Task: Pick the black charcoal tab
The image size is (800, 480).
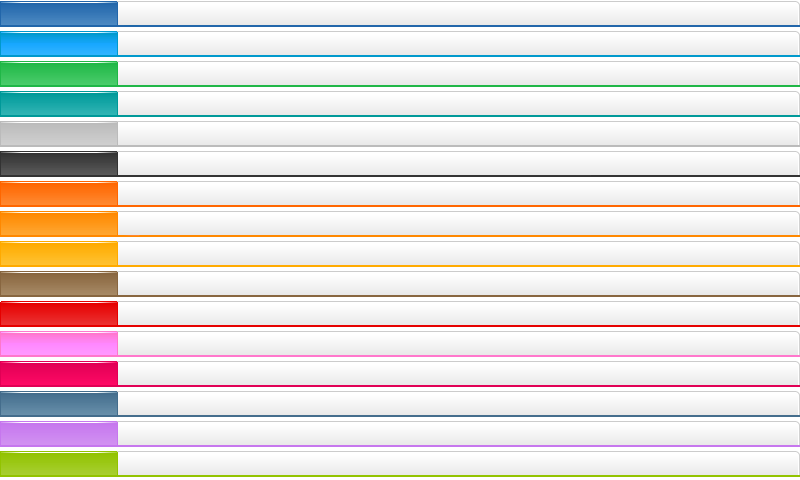Action: [x=59, y=164]
